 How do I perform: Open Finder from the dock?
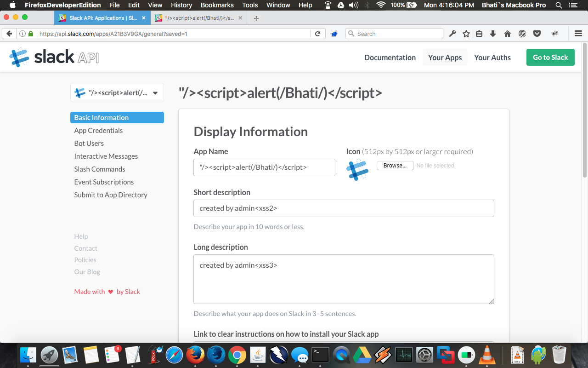28,355
